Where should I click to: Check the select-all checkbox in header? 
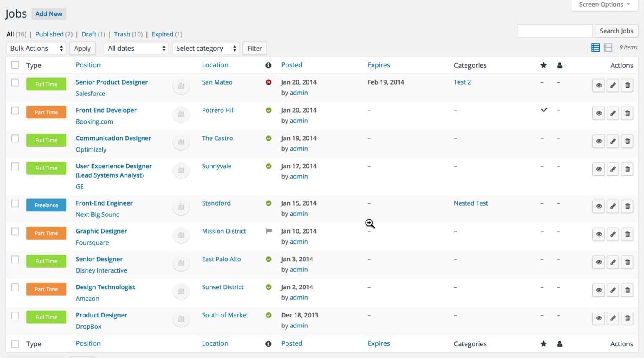pos(15,65)
